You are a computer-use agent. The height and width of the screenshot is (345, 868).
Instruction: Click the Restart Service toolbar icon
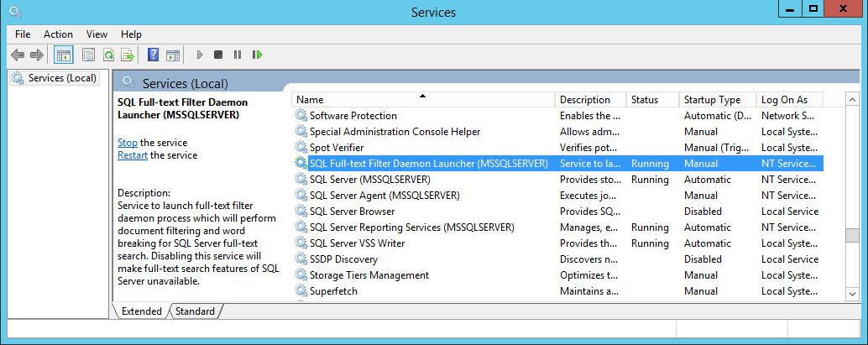[x=257, y=55]
